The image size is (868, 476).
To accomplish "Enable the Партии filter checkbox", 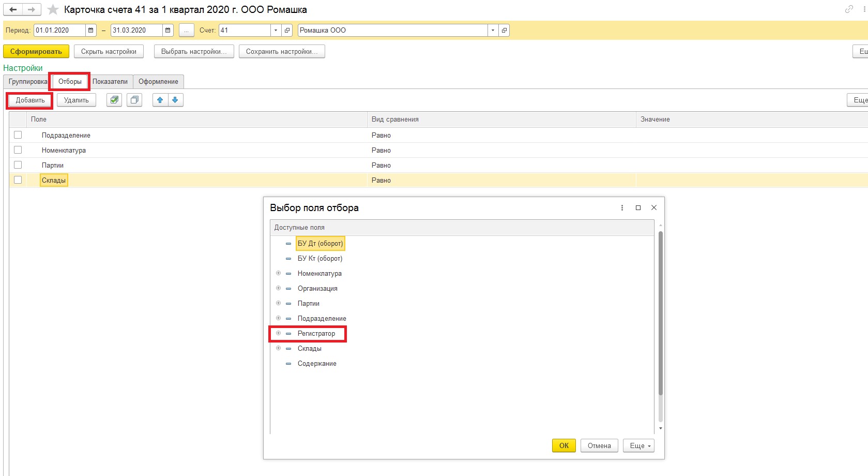I will (x=18, y=165).
